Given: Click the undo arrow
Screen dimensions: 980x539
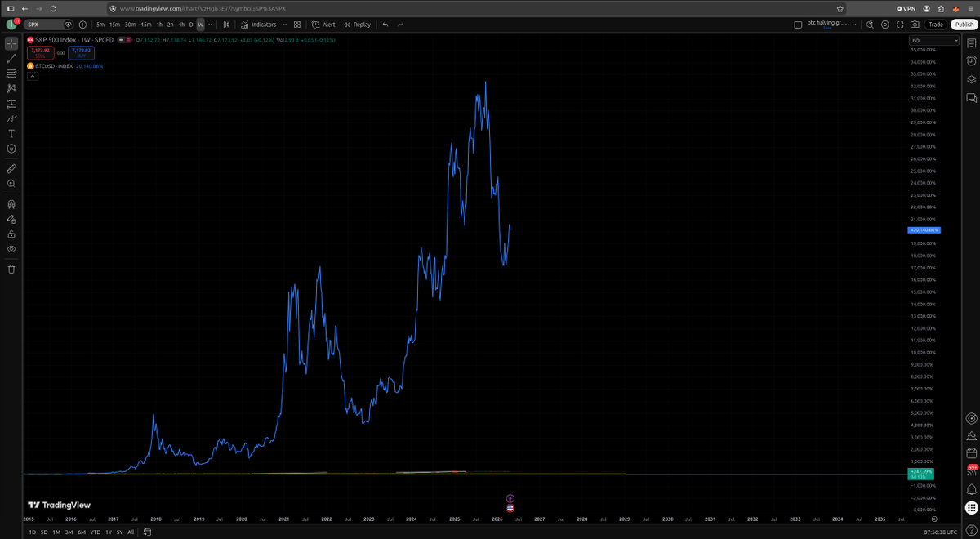Looking at the screenshot, I should [x=385, y=24].
